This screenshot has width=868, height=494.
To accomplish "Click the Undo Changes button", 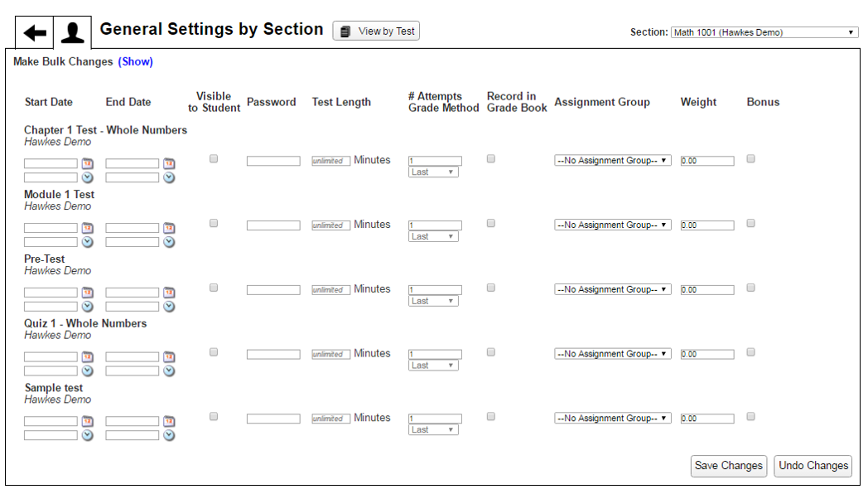I will 813,466.
